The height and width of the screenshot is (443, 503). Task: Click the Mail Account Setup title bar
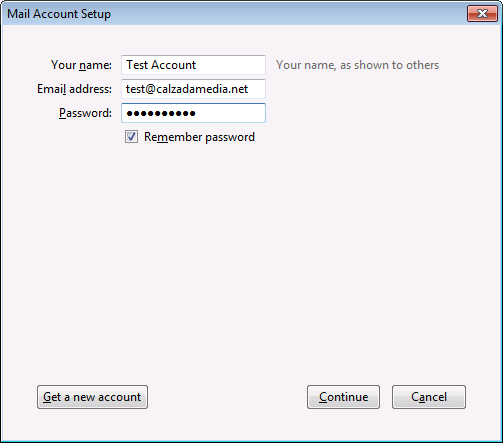233,14
